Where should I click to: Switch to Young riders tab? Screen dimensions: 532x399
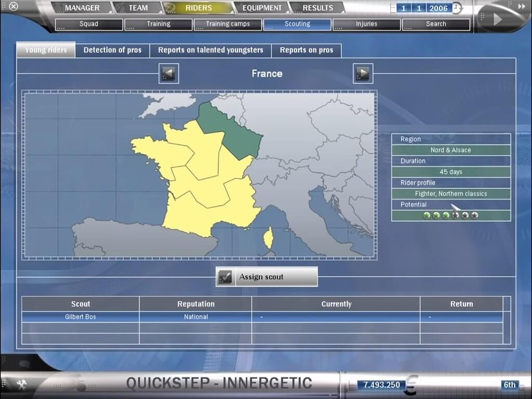tap(46, 50)
